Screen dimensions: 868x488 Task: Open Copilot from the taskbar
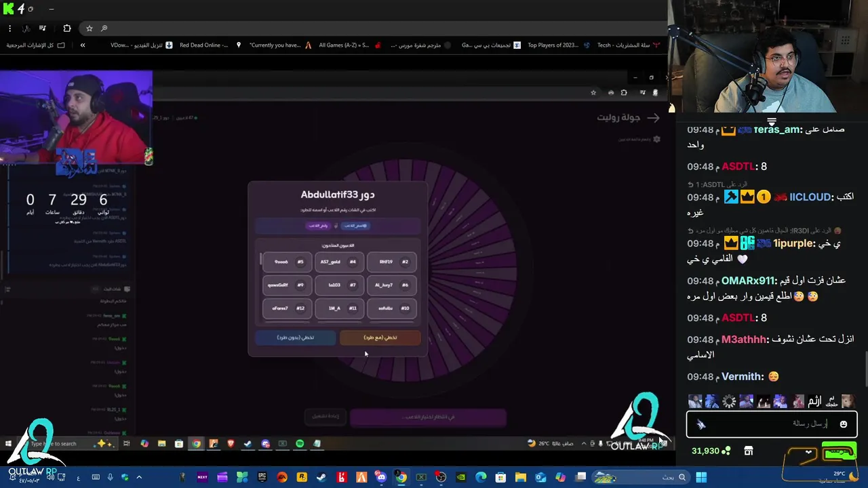point(560,477)
